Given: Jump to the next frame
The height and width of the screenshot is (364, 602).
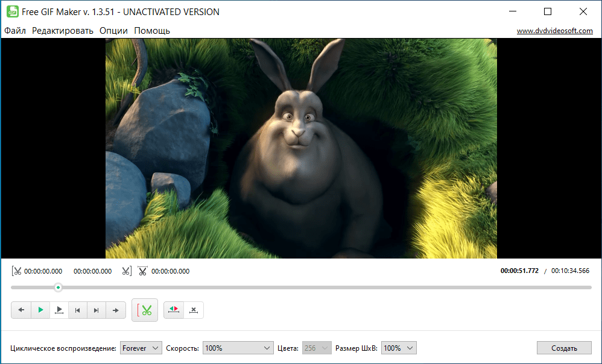Looking at the screenshot, I should (97, 310).
